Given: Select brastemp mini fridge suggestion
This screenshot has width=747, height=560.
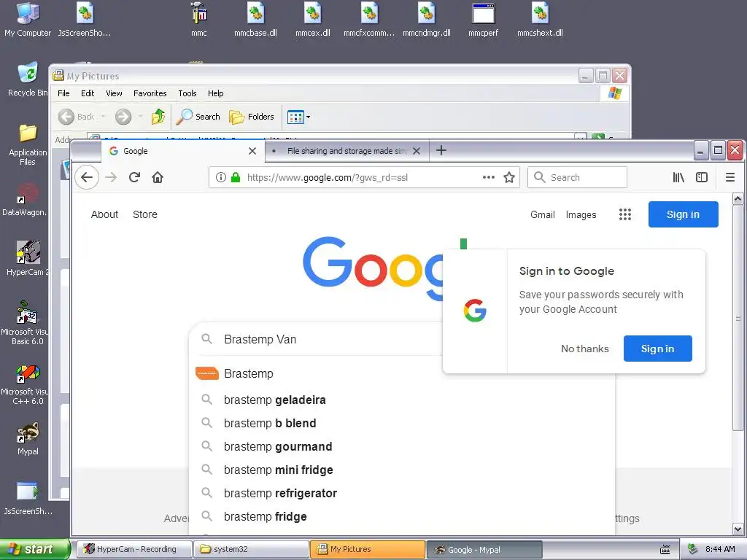Looking at the screenshot, I should click(x=402, y=470).
